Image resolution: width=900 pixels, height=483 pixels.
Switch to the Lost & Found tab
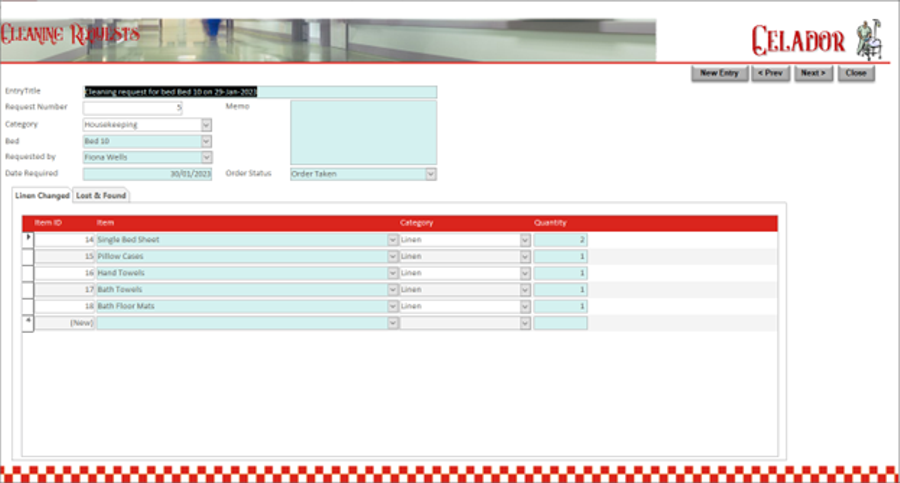pyautogui.click(x=102, y=196)
